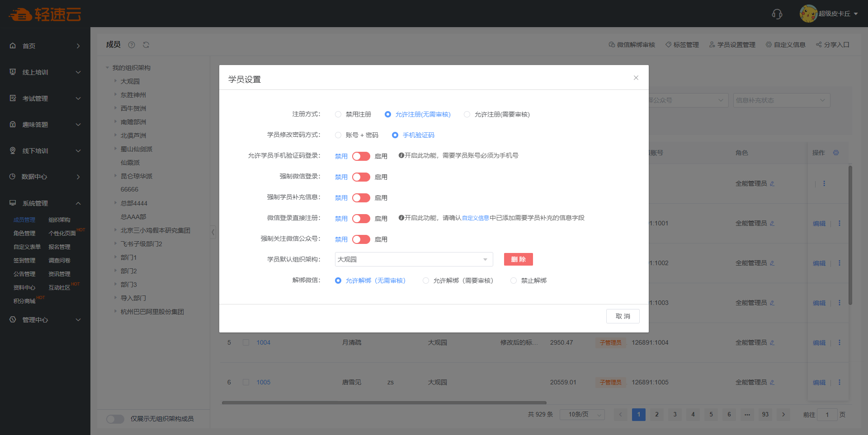
Task: Click the 自定义信息 link in dialog hint
Action: (475, 218)
